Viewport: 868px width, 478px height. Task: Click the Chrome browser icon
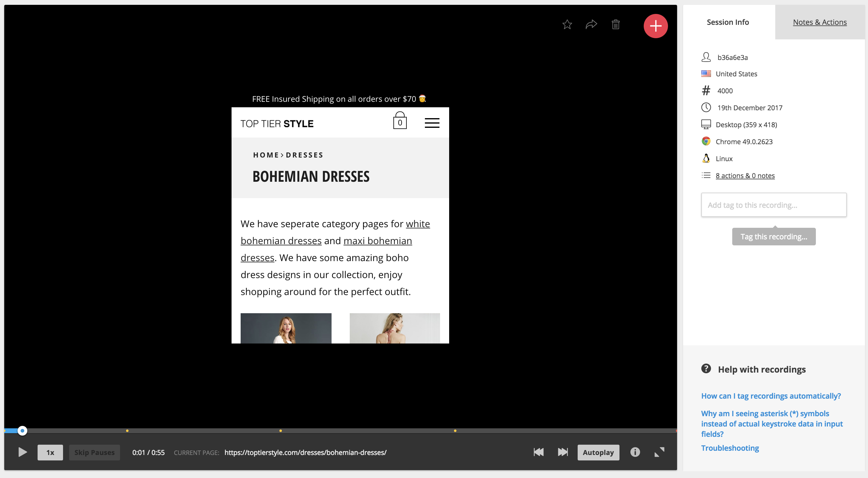pyautogui.click(x=706, y=141)
